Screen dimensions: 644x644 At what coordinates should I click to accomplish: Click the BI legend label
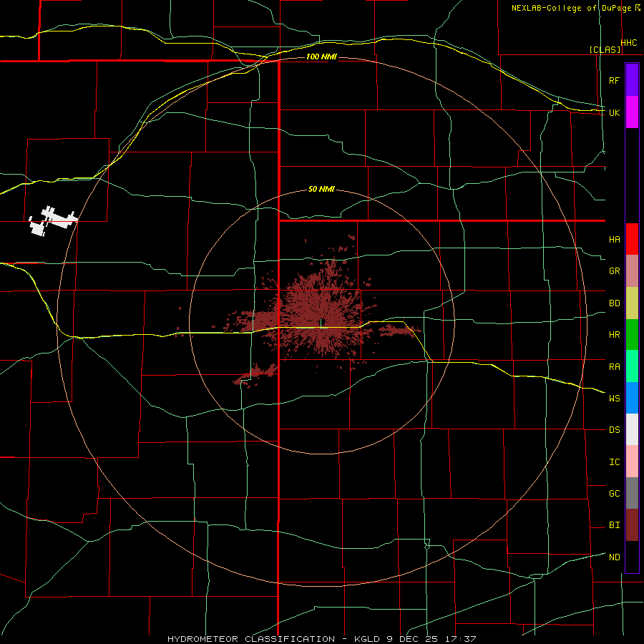(614, 525)
